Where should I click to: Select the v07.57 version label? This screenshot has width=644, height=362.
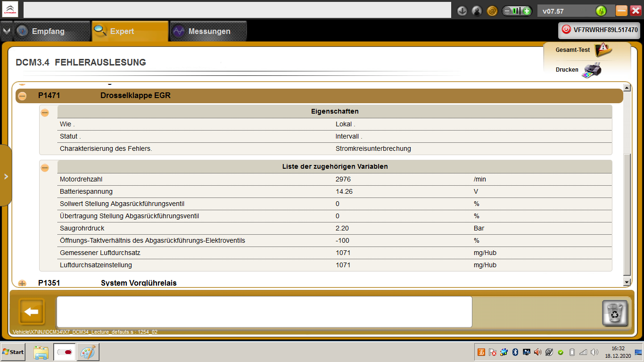pos(553,11)
